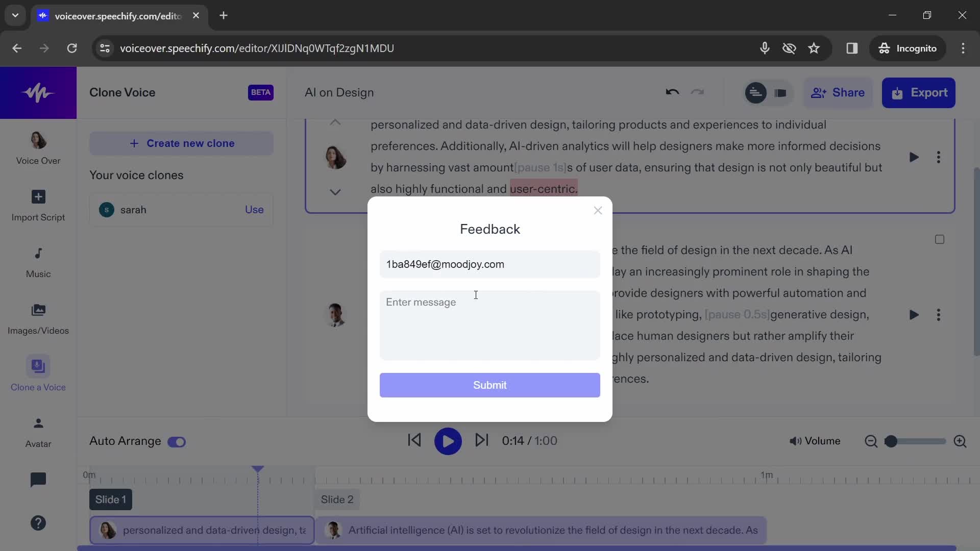Click the Submit button in feedback dialog
Image resolution: width=980 pixels, height=551 pixels.
click(489, 385)
